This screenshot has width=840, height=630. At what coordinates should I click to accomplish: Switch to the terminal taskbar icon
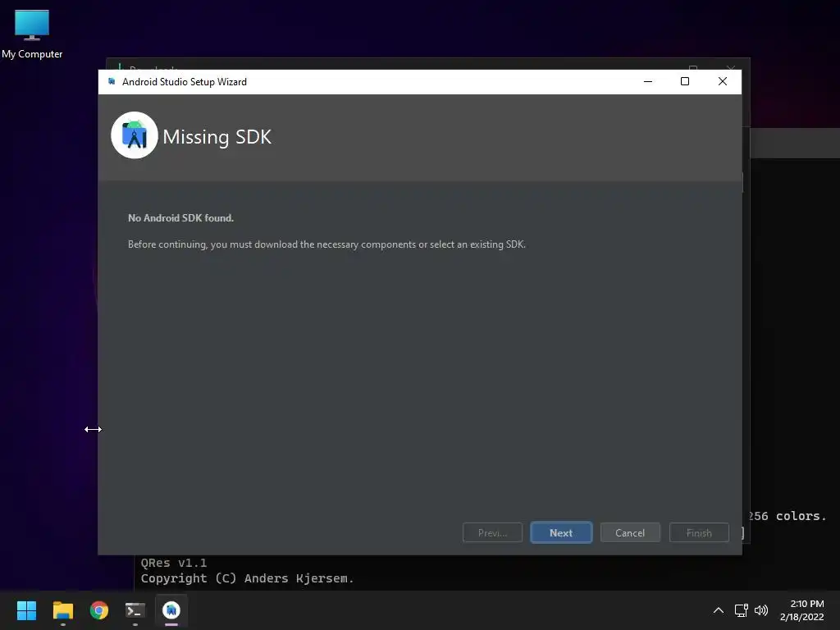click(135, 610)
